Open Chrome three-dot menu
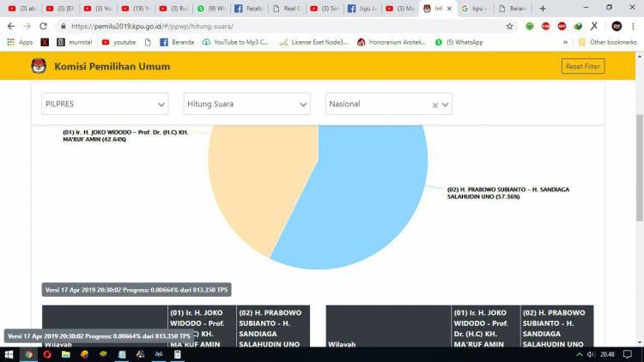This screenshot has height=362, width=644. [634, 26]
